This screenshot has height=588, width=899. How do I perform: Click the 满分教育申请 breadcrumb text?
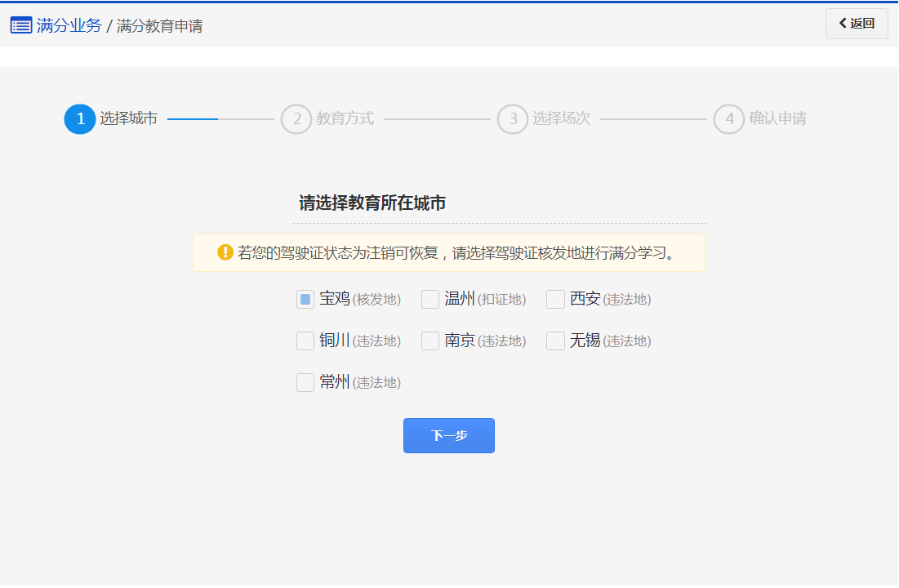coord(160,26)
